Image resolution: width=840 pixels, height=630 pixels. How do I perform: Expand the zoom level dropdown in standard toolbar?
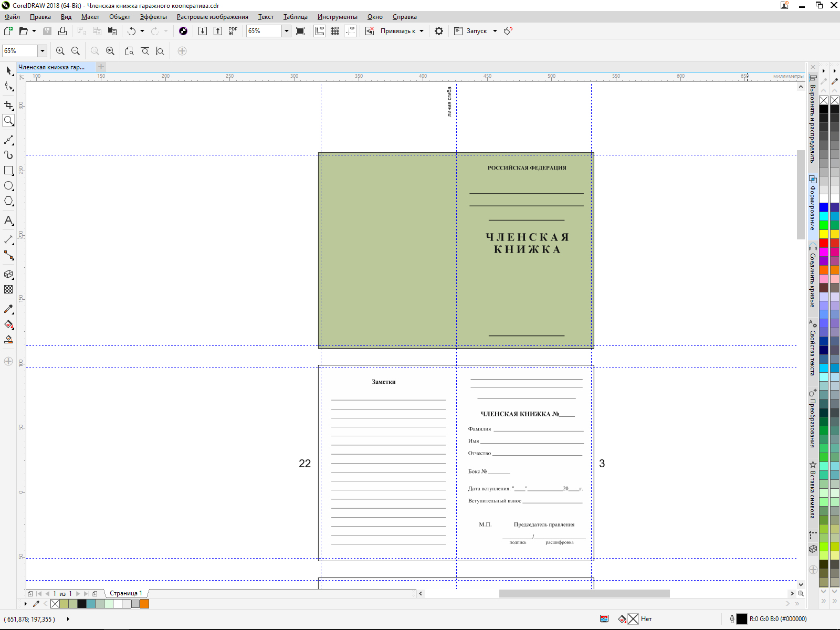pos(287,31)
